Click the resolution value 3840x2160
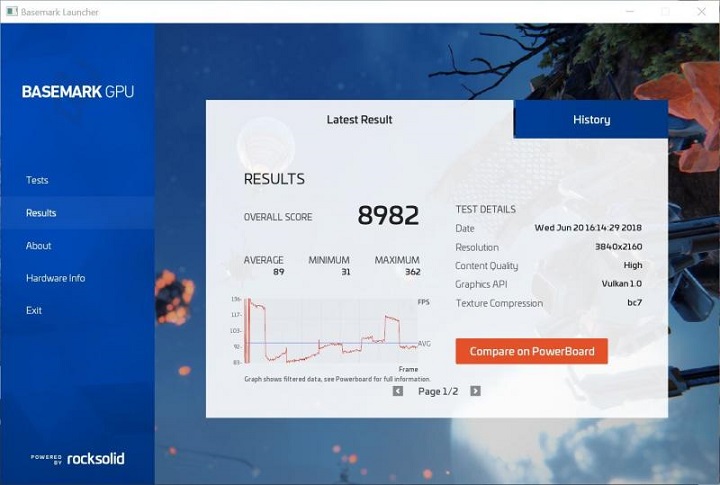 pyautogui.click(x=619, y=247)
